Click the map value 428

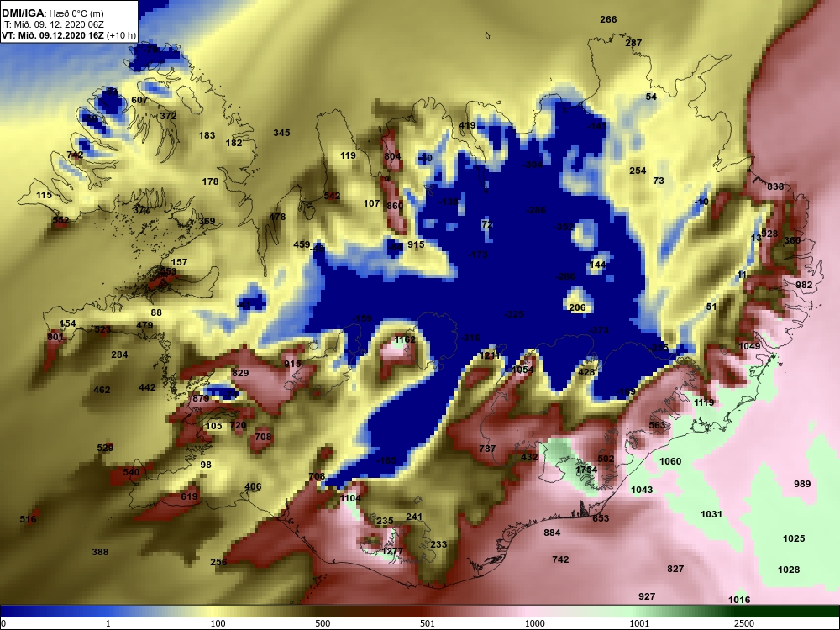[586, 372]
